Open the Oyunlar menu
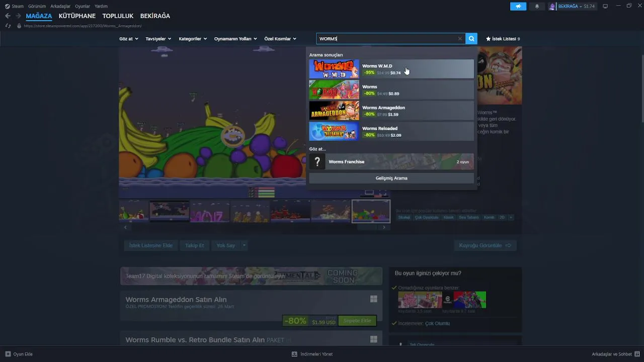This screenshot has width=644, height=362. point(83,6)
